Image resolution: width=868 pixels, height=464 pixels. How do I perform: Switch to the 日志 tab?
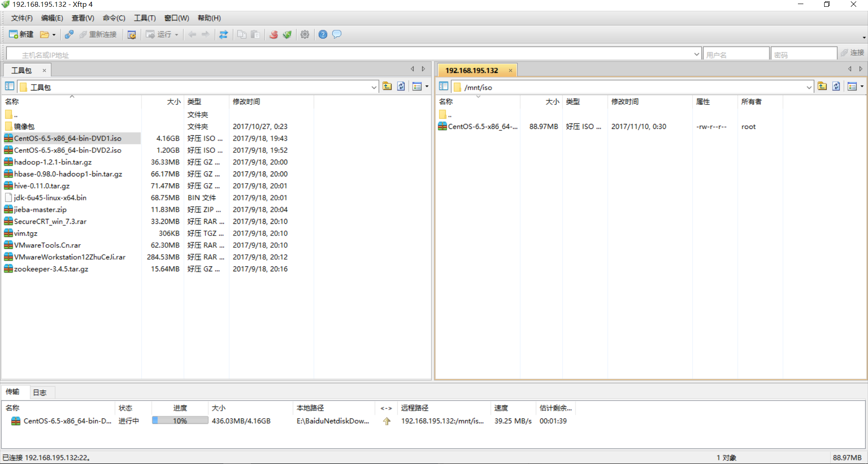pos(40,392)
